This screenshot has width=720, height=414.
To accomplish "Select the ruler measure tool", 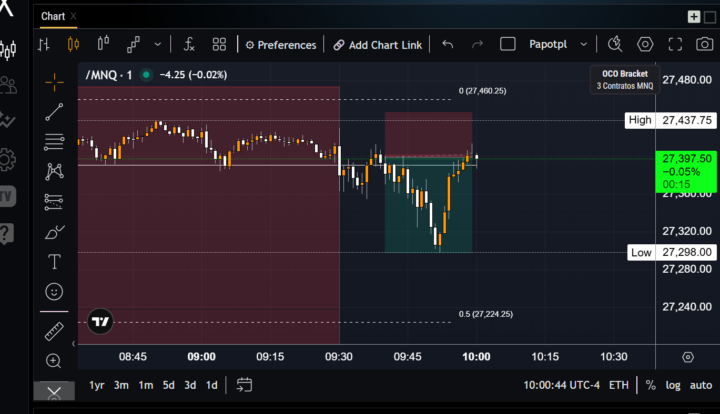I will point(54,331).
